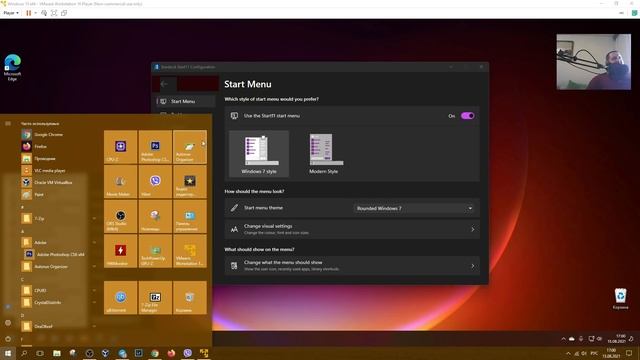Open the Control Panel tile
The width and height of the screenshot is (640, 360).
(x=190, y=216)
